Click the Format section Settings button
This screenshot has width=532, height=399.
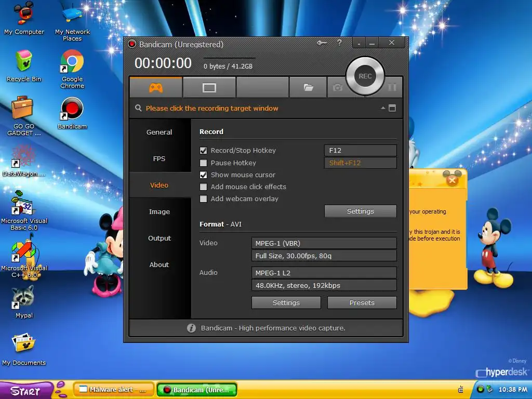coord(286,303)
